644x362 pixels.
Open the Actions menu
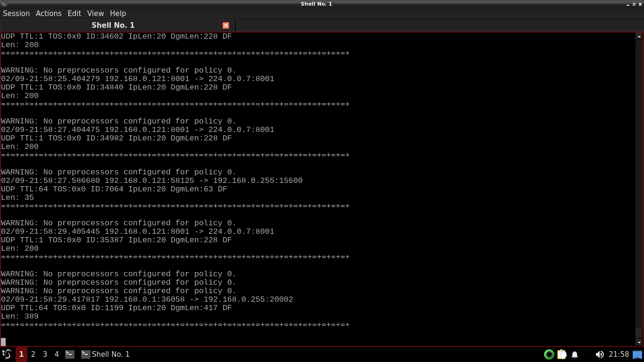(49, 13)
